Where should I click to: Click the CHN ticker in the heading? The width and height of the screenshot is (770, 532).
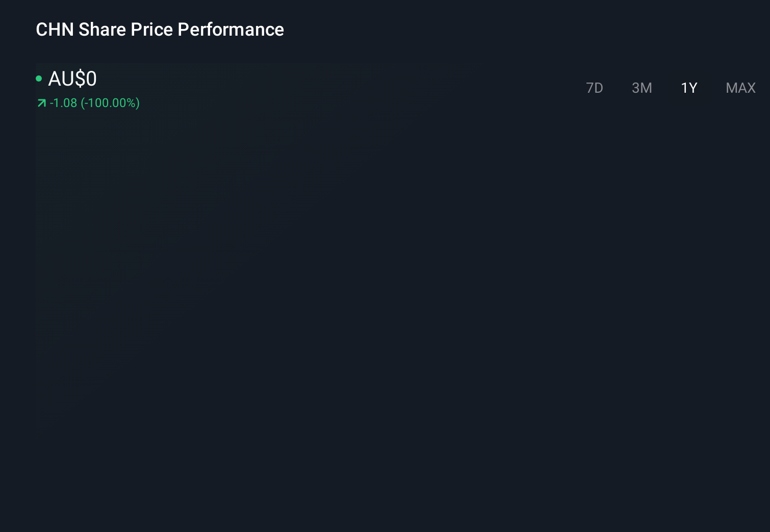pos(55,30)
